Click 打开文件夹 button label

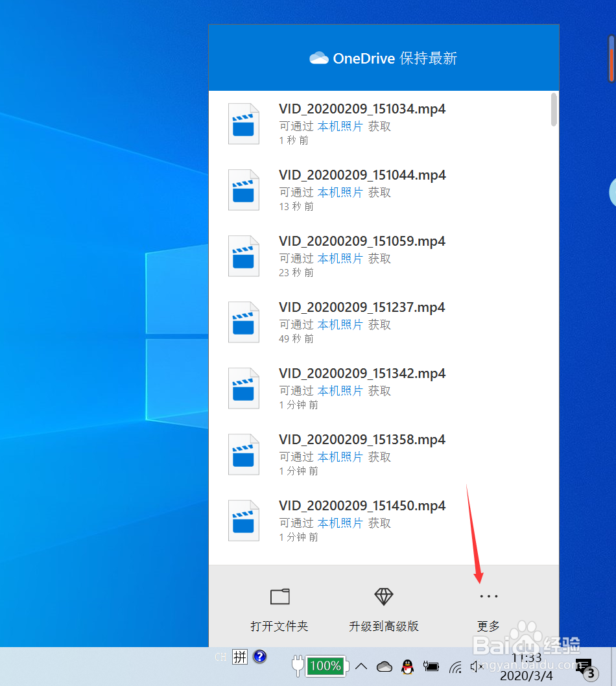[x=279, y=626]
